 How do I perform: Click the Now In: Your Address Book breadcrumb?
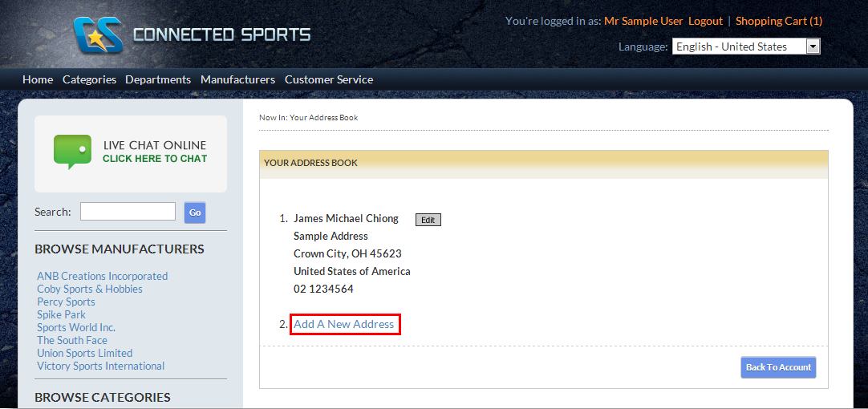tap(308, 117)
